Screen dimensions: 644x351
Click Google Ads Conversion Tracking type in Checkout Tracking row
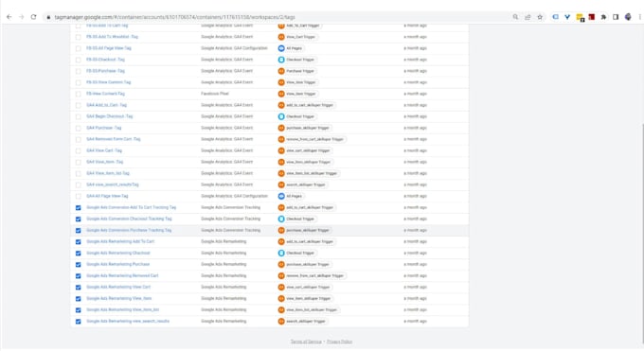pyautogui.click(x=230, y=219)
